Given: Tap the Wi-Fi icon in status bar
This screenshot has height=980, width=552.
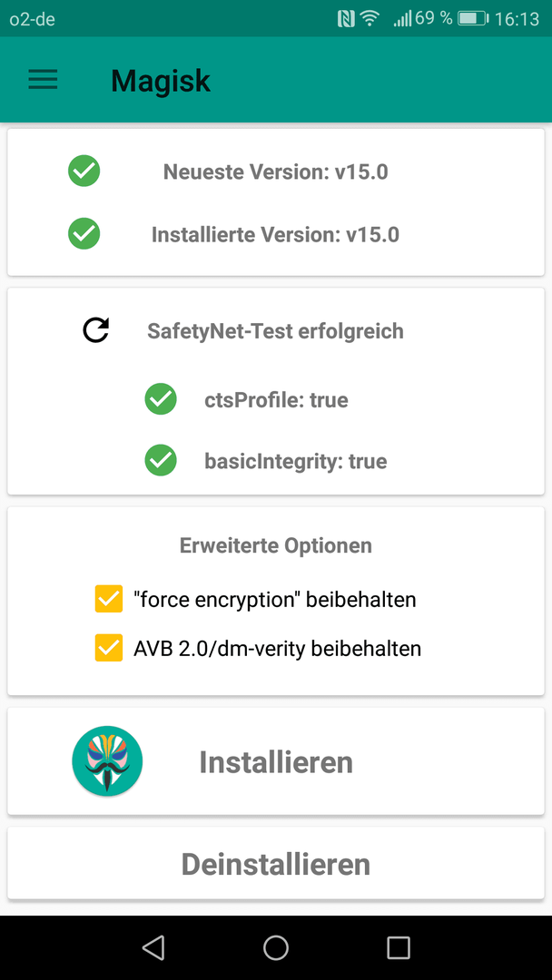Looking at the screenshot, I should click(x=370, y=19).
